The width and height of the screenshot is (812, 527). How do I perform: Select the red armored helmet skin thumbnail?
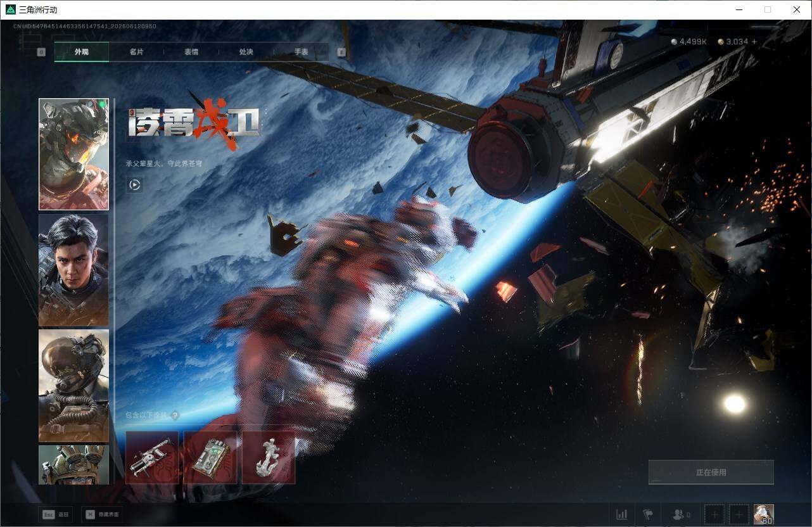click(x=73, y=154)
